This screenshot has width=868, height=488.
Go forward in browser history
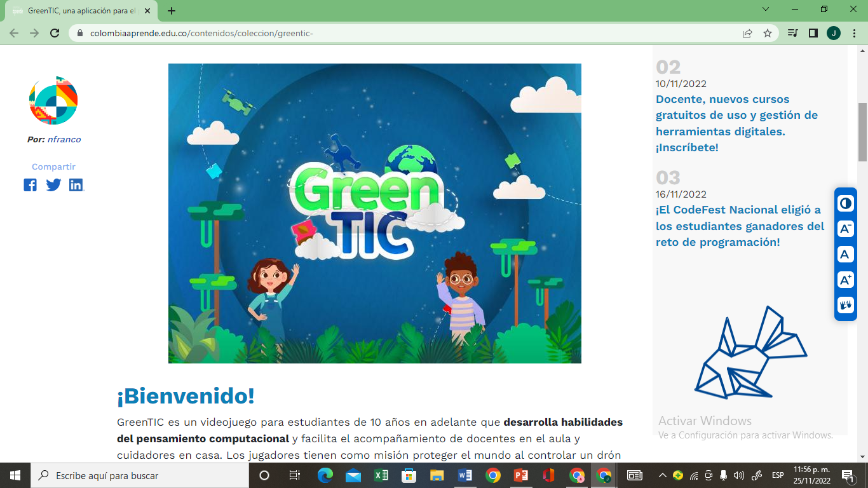tap(34, 33)
